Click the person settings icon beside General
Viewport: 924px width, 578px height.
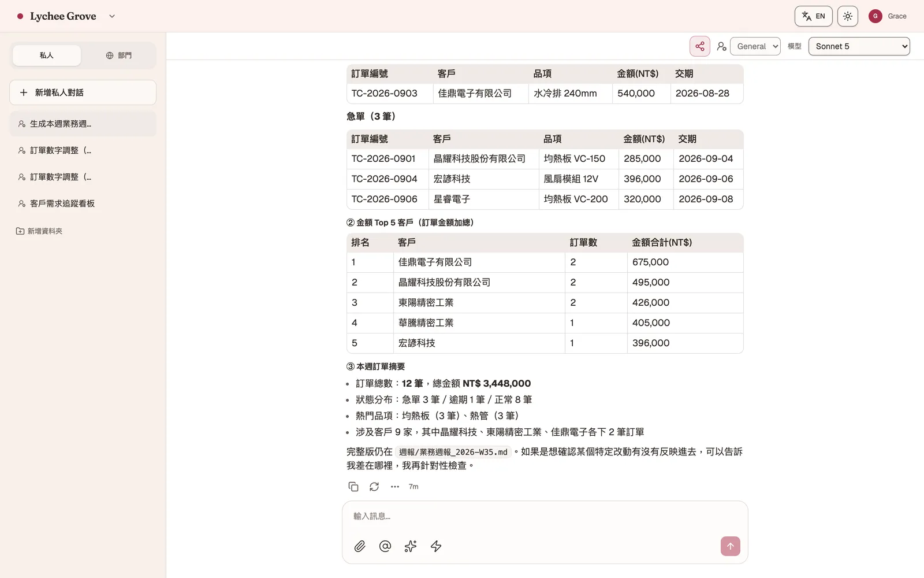721,46
